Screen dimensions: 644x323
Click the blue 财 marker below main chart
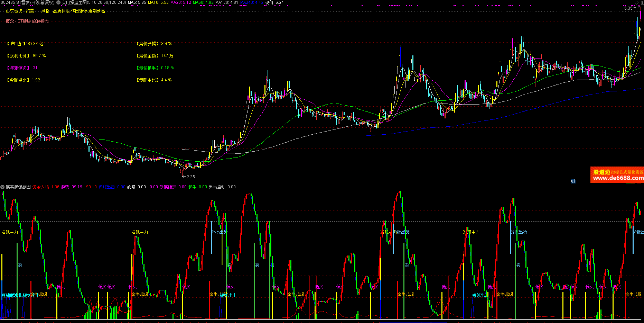573,181
